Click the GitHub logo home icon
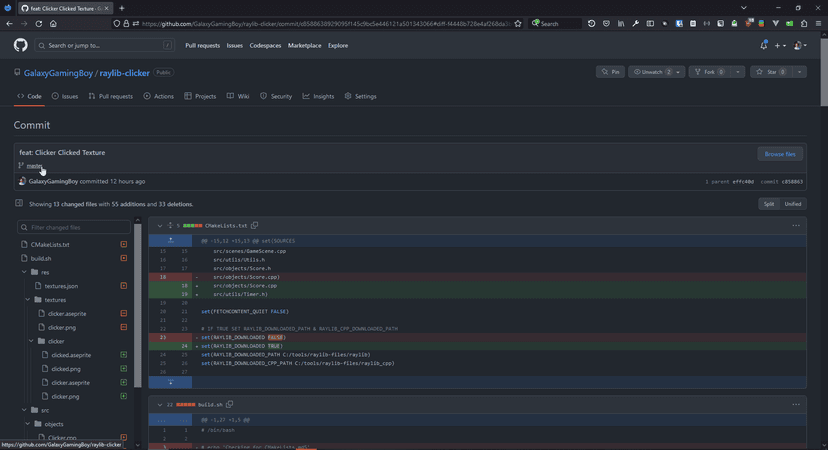Viewport: 828px width, 450px height. (20, 45)
